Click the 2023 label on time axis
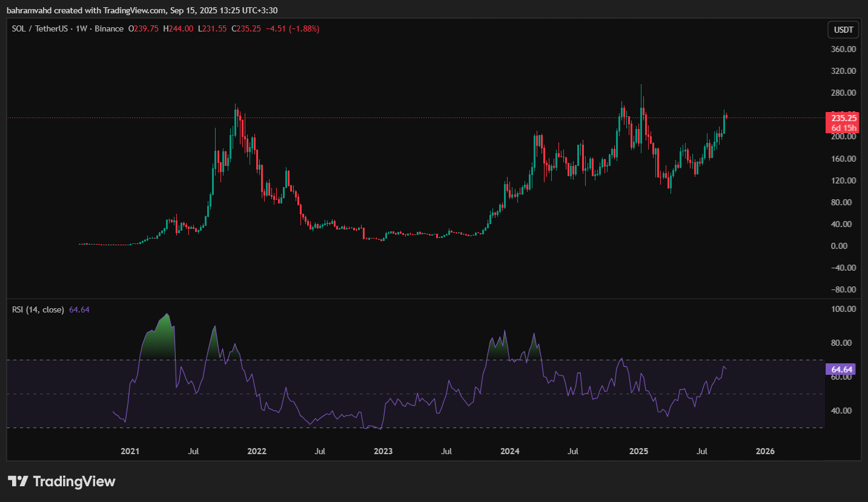Screen dimensions: 868x502 pyautogui.click(x=383, y=451)
